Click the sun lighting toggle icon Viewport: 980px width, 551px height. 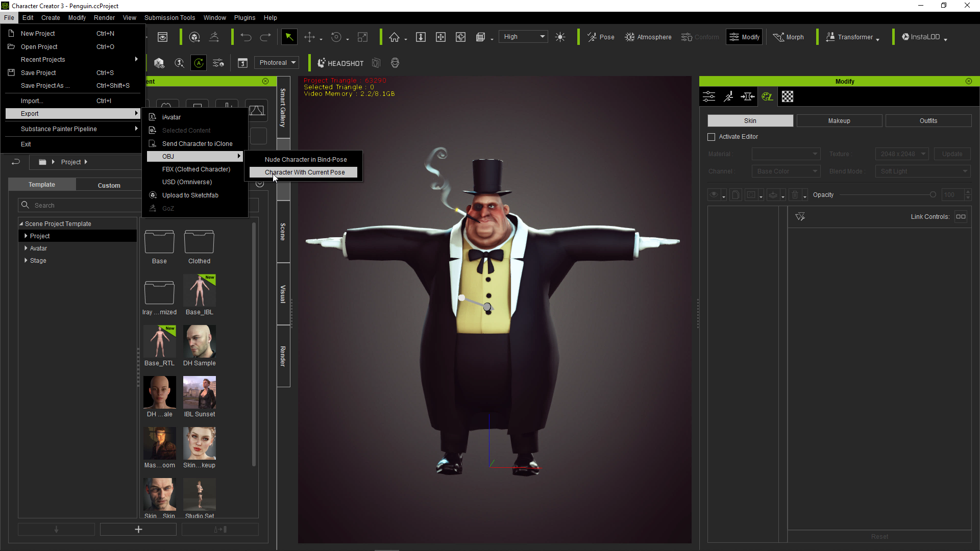pos(560,37)
